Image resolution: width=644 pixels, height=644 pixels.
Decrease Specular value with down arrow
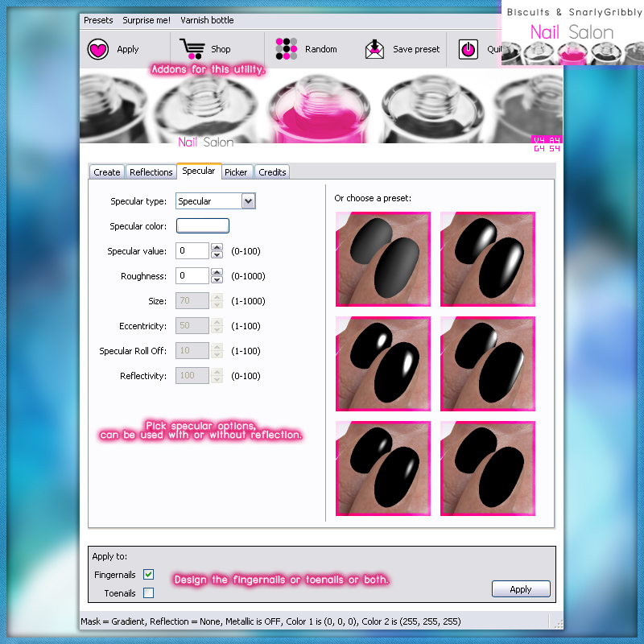217,254
